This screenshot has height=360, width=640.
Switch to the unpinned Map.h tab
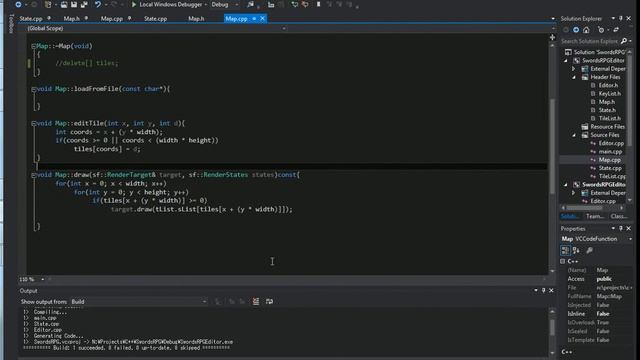pos(196,19)
